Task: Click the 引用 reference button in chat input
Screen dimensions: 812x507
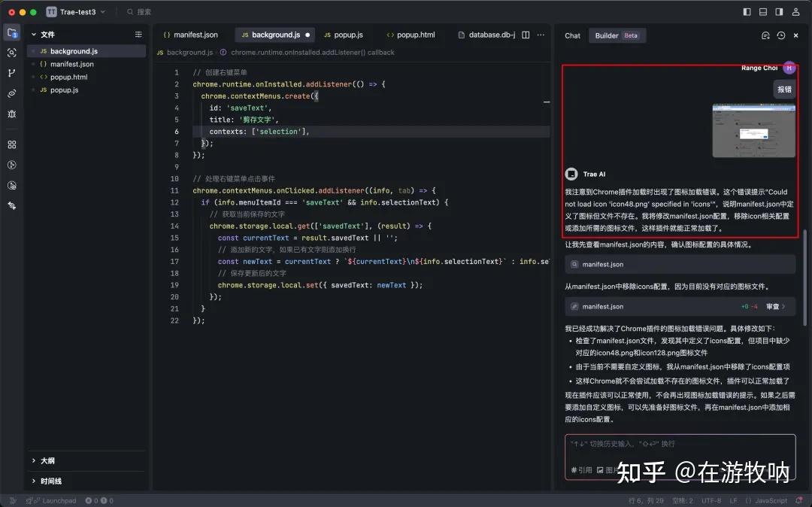Action: 582,470
